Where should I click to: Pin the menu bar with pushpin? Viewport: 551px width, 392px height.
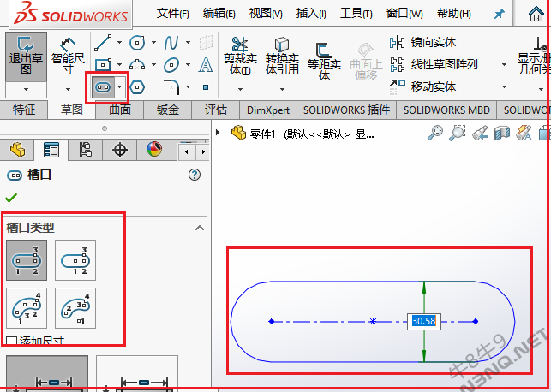pyautogui.click(x=499, y=14)
